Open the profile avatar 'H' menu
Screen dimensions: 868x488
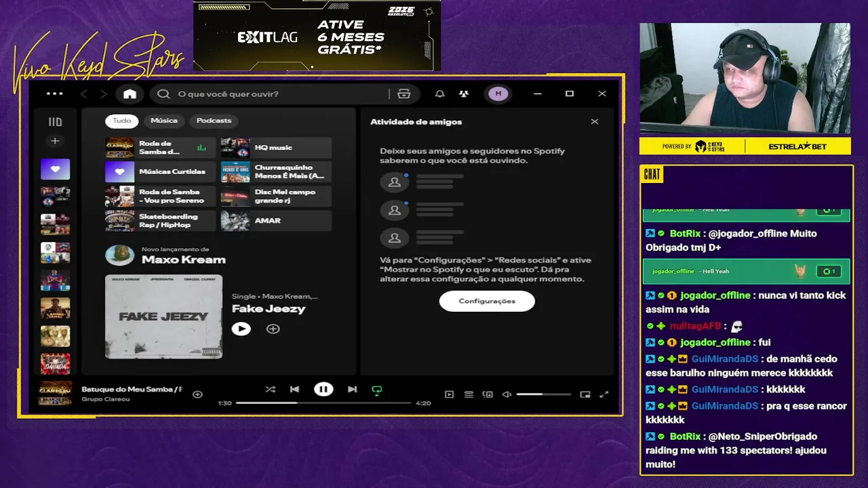click(498, 94)
